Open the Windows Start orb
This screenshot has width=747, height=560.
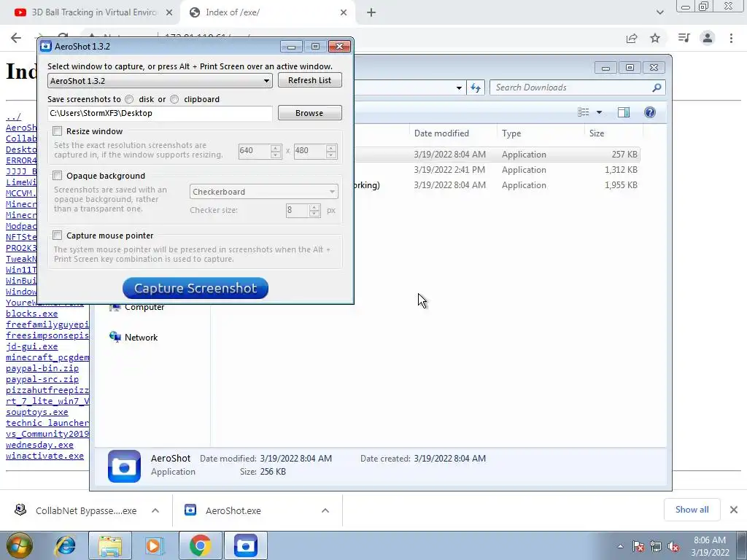click(x=19, y=545)
